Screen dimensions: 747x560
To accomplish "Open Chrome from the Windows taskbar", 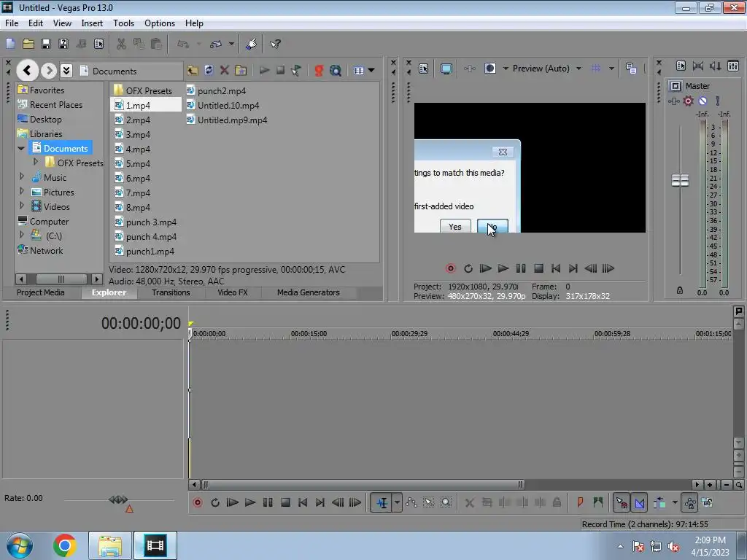I will pyautogui.click(x=65, y=545).
